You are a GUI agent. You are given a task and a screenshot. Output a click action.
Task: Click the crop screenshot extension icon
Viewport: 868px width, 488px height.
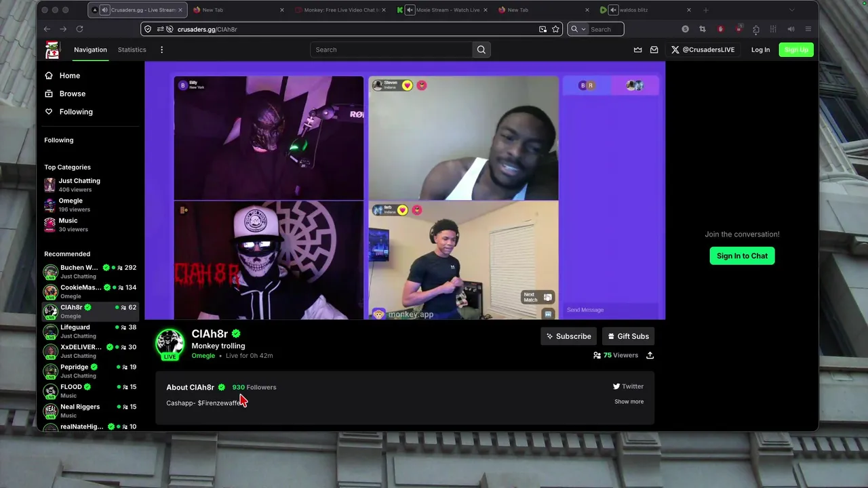tap(703, 29)
